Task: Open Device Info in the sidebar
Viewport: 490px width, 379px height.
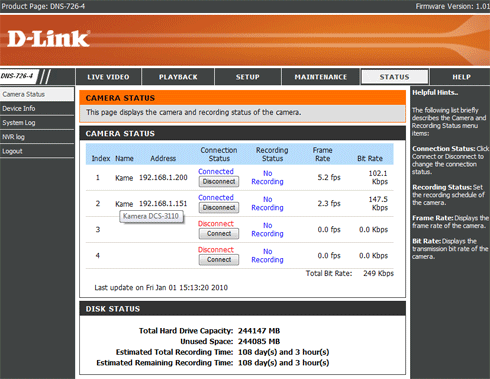Action: tap(37, 109)
